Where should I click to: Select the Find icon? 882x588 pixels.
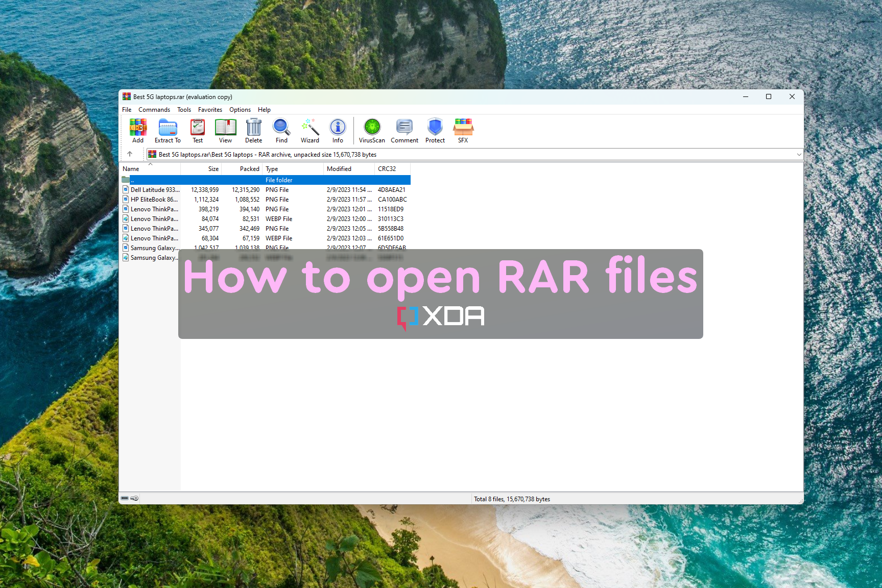click(x=281, y=130)
